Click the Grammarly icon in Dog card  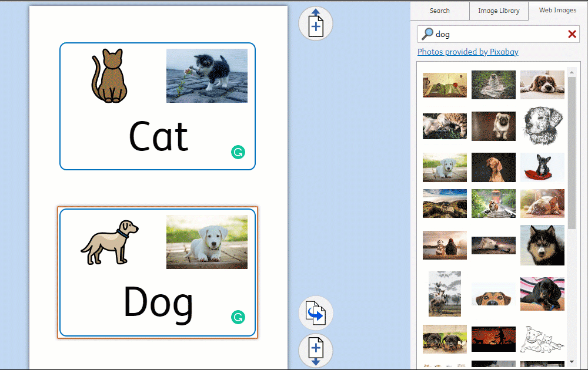tap(238, 318)
